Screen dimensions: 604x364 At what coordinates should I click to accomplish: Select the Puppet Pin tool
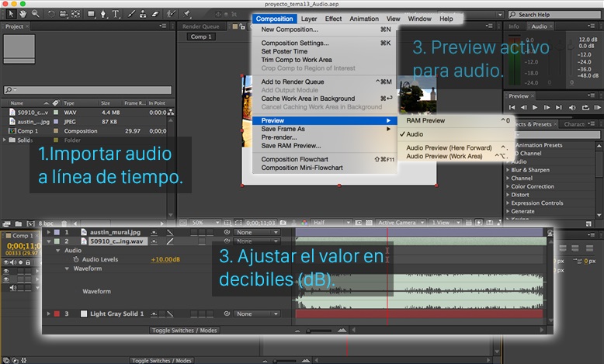point(187,14)
